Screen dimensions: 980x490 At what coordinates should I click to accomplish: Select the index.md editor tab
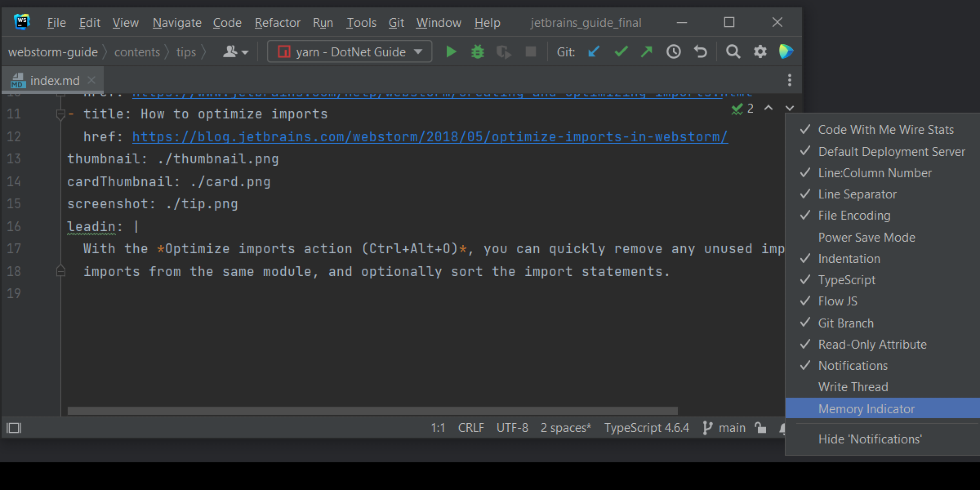pos(54,80)
